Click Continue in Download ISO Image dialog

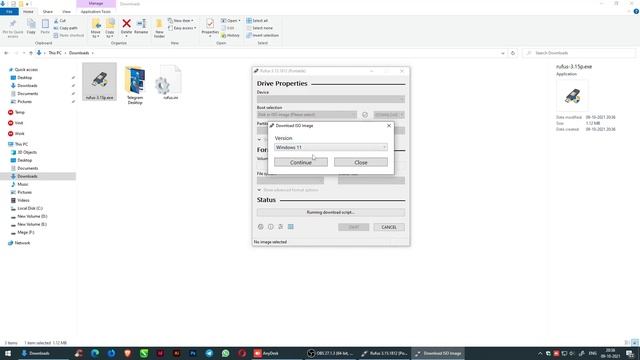[x=300, y=162]
